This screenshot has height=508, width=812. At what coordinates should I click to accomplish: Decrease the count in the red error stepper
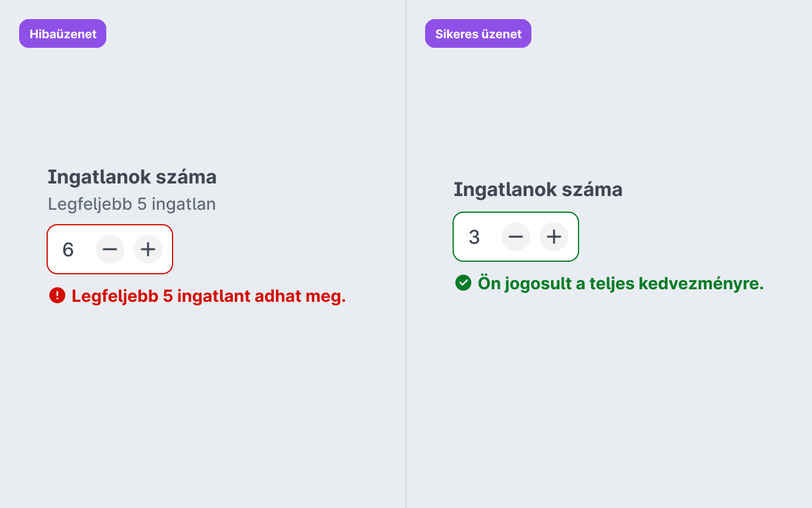click(x=110, y=249)
